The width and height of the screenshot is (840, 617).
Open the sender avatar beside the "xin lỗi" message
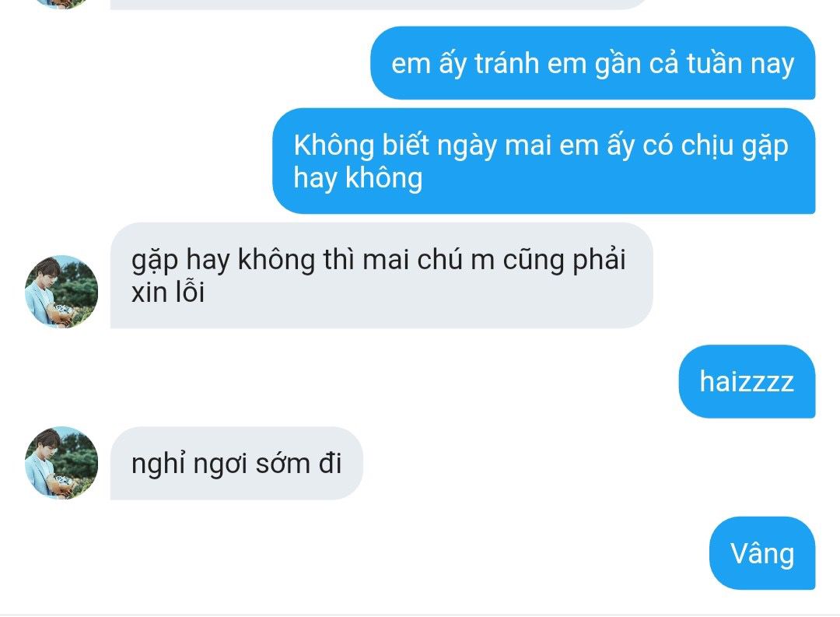point(61,292)
